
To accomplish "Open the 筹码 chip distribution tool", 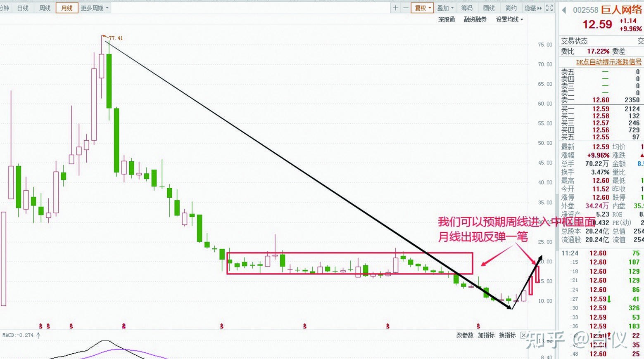I will pyautogui.click(x=467, y=8).
